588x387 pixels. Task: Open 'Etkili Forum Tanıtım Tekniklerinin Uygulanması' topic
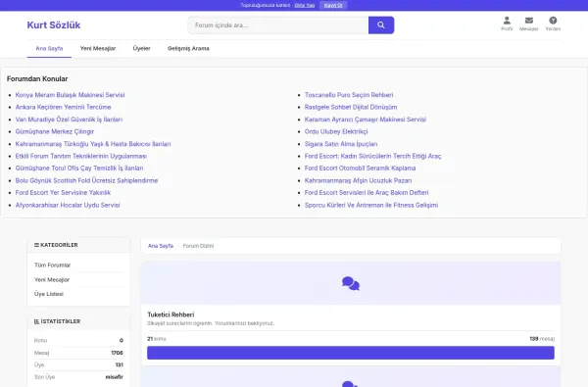(81, 156)
